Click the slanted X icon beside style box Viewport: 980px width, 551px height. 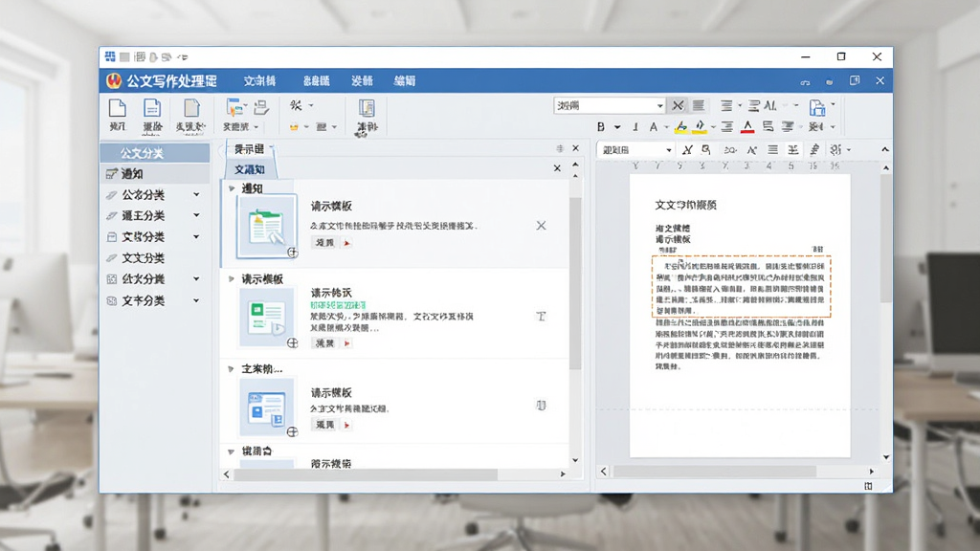click(687, 150)
